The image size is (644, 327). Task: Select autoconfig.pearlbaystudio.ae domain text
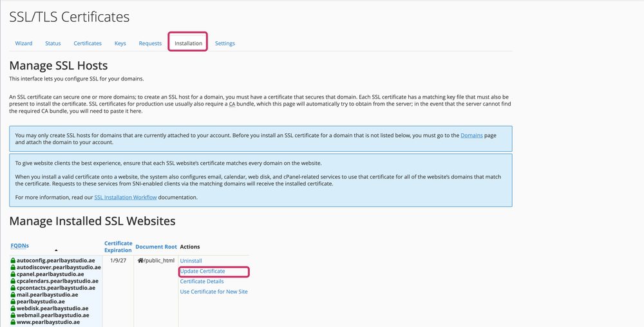(56, 261)
